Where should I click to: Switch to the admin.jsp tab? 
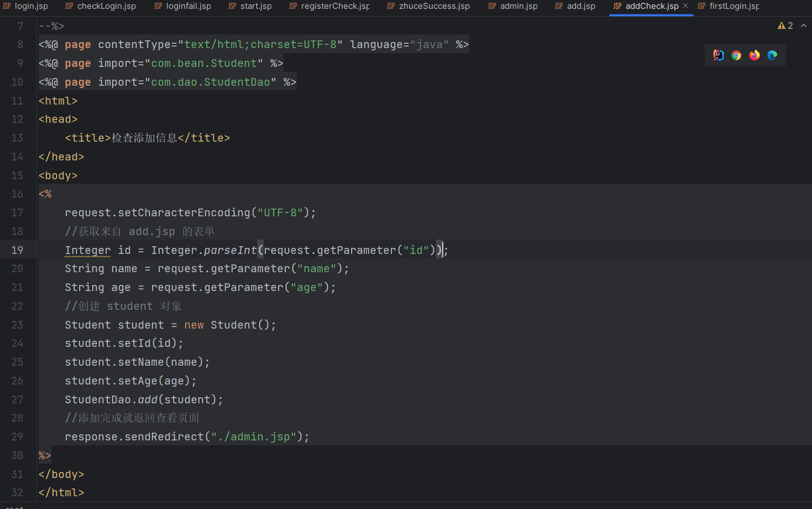click(x=512, y=6)
